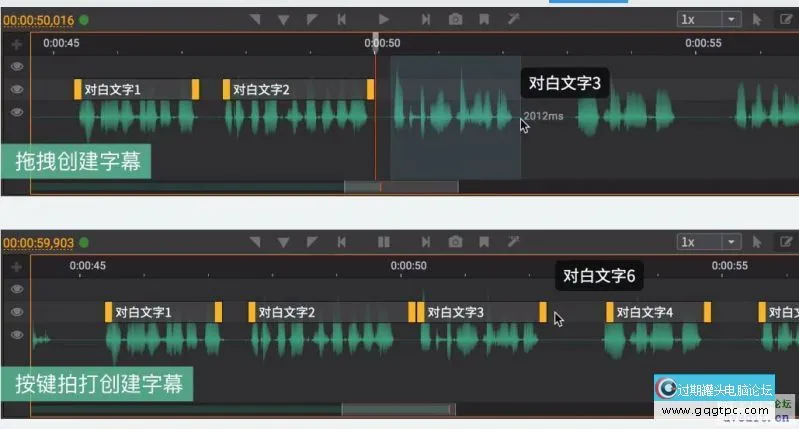Viewport: 799px width, 429px height.
Task: Jump to previous subtitle in top timeline
Action: 342,19
